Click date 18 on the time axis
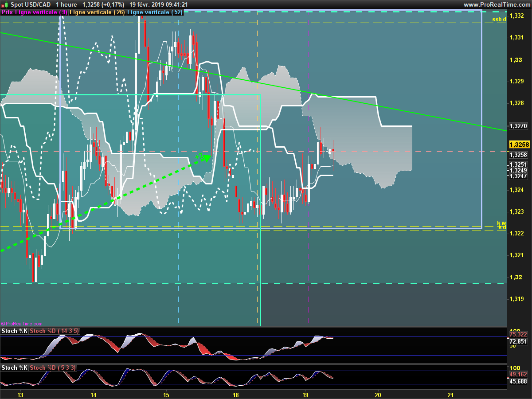Viewport: 532px width, 399px height. 235,395
